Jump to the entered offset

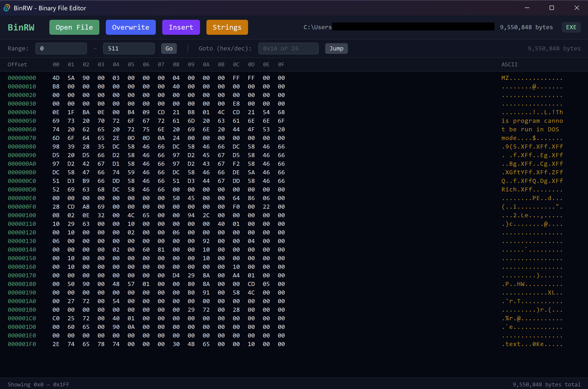(x=336, y=48)
